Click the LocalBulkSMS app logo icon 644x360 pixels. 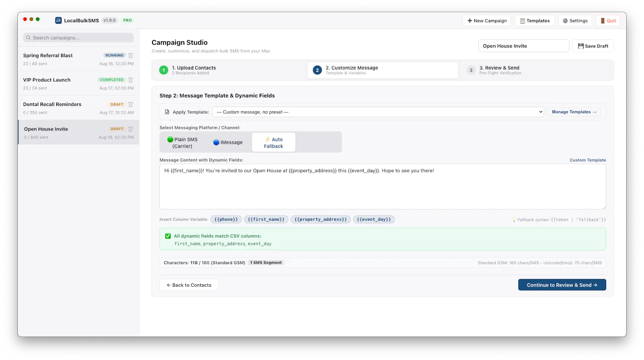58,21
